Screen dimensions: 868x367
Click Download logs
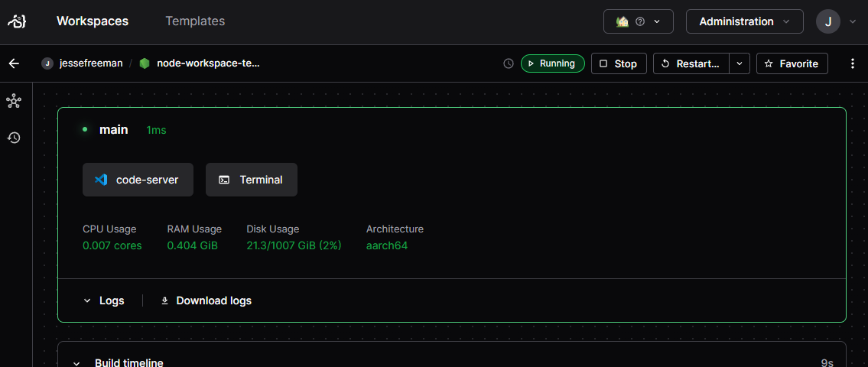[x=206, y=300]
